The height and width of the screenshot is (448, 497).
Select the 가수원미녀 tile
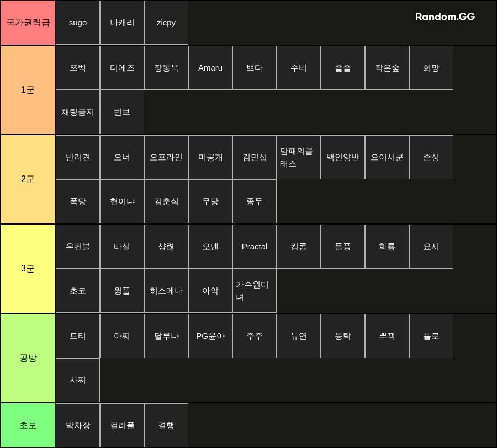click(255, 291)
